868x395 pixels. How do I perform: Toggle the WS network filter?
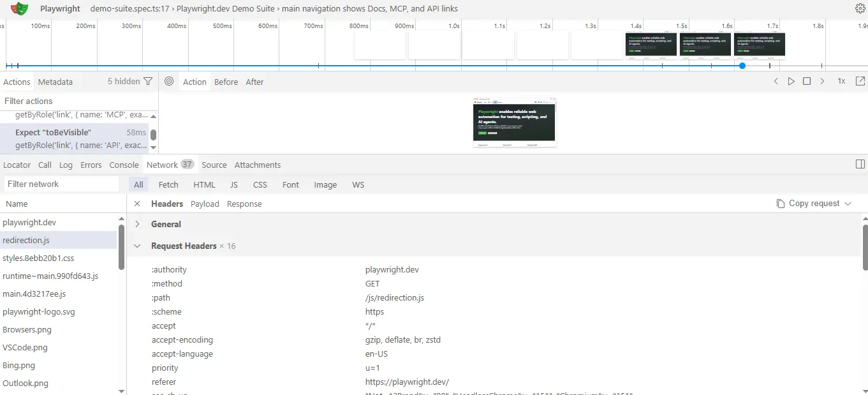point(358,184)
